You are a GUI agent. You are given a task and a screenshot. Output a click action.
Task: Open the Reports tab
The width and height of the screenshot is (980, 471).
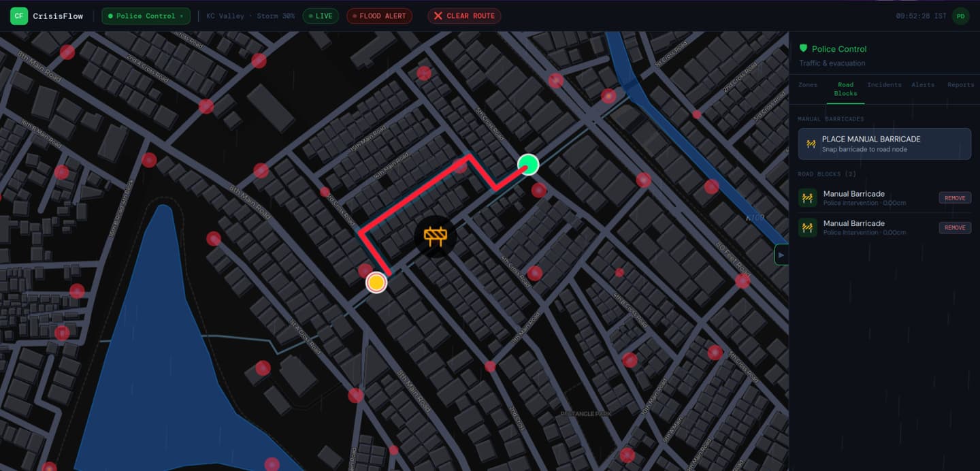(960, 85)
